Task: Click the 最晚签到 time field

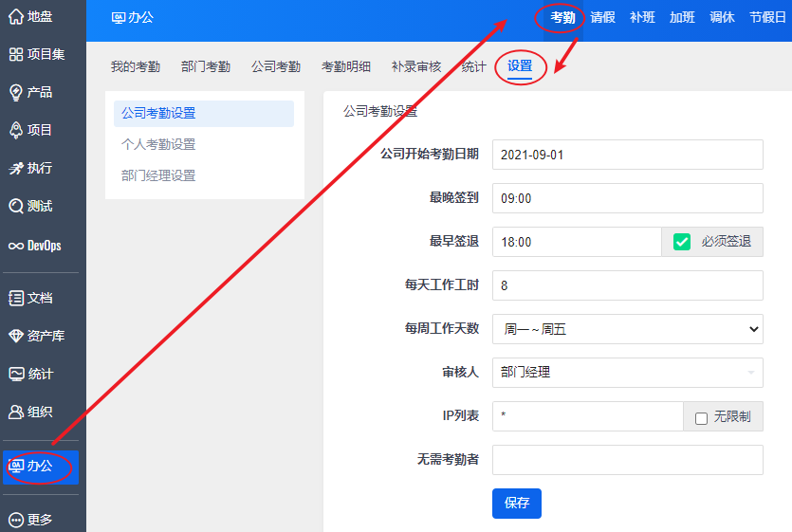Action: tap(627, 198)
